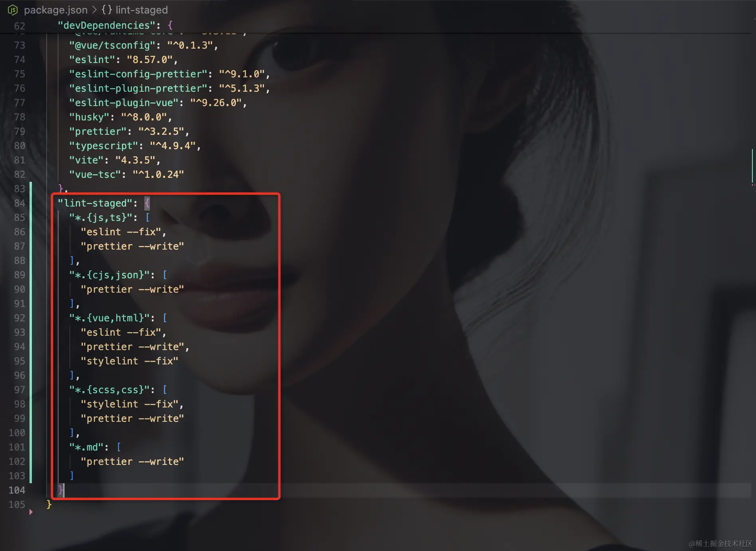Click the "eslint-plugin-vue" version string
This screenshot has width=756, height=551.
click(x=216, y=103)
